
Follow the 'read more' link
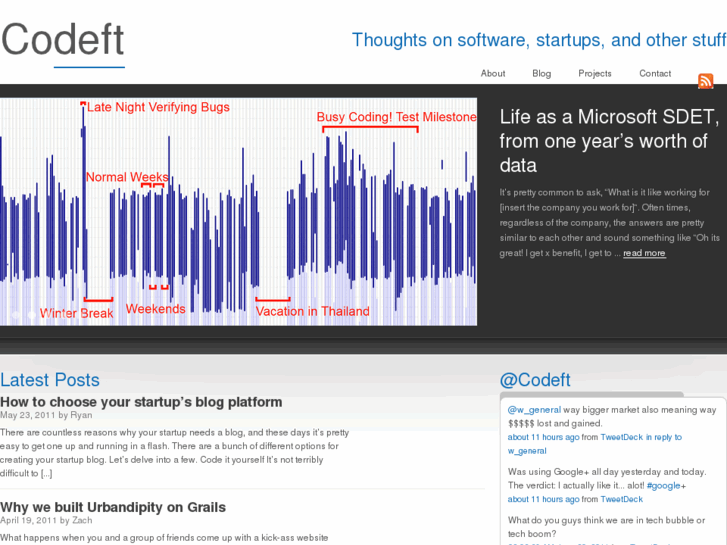(x=644, y=254)
